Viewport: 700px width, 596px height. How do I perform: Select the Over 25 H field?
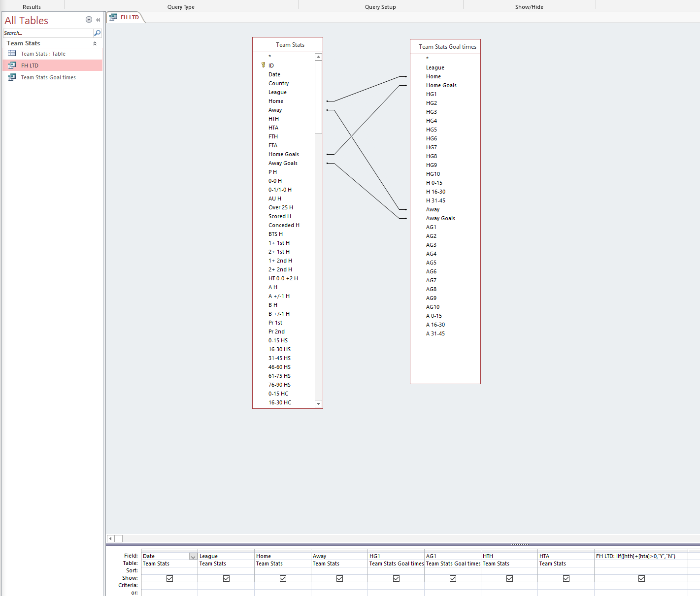(x=281, y=207)
